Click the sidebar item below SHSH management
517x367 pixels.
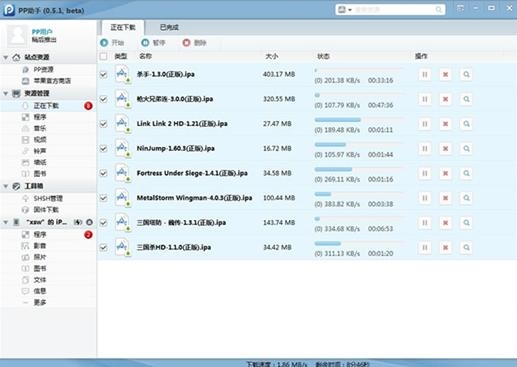tap(46, 210)
